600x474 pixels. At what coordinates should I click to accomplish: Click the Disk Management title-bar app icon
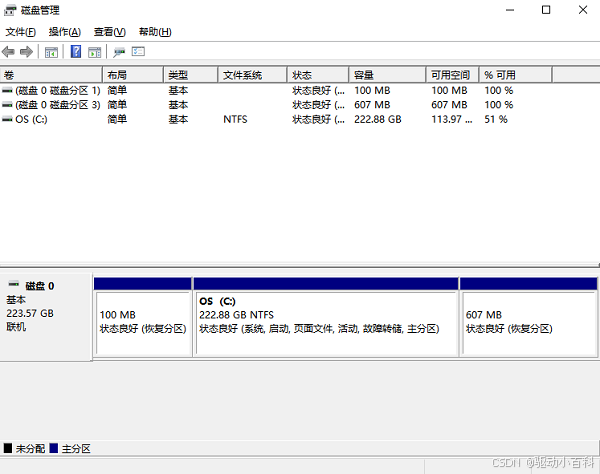(x=10, y=10)
